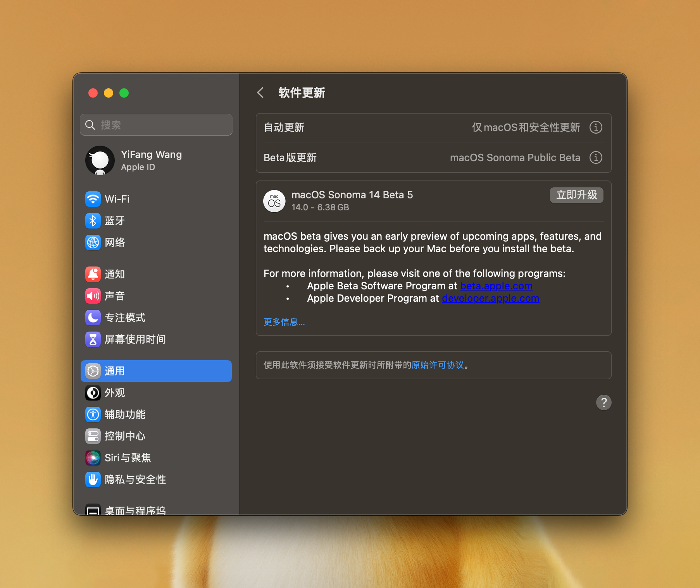The image size is (700, 588).
Task: Click the Network (网络) globe icon
Action: [x=93, y=242]
